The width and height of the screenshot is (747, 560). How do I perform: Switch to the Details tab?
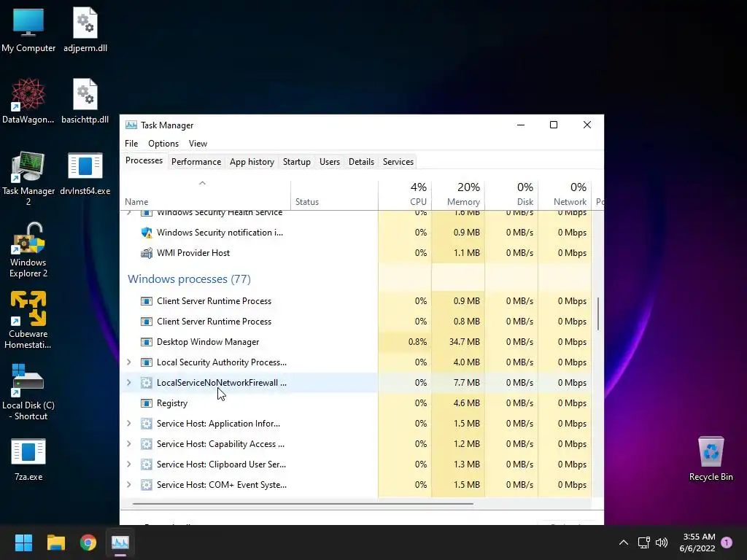tap(361, 161)
